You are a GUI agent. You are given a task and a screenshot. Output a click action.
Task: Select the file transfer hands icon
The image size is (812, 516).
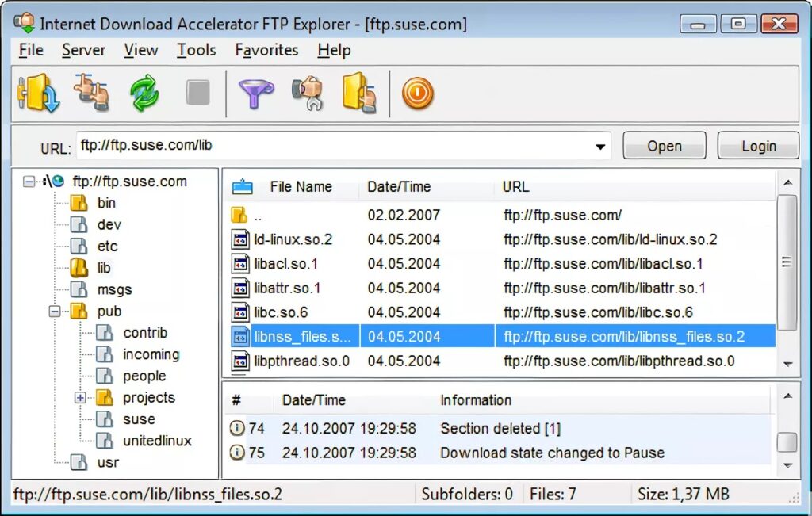[90, 93]
